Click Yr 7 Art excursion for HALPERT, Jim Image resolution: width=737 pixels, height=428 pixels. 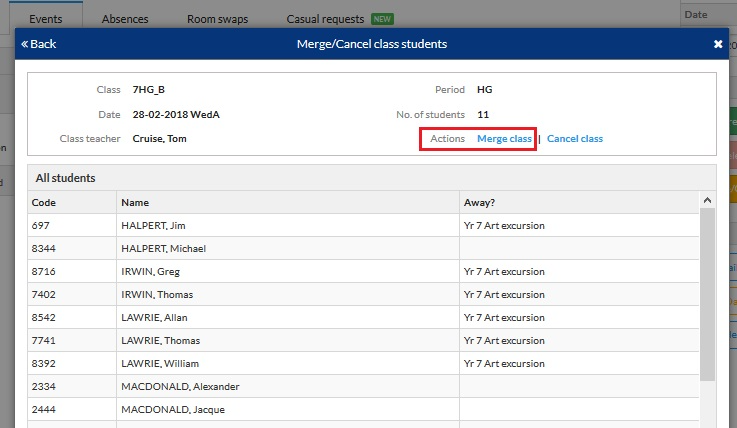click(x=504, y=226)
